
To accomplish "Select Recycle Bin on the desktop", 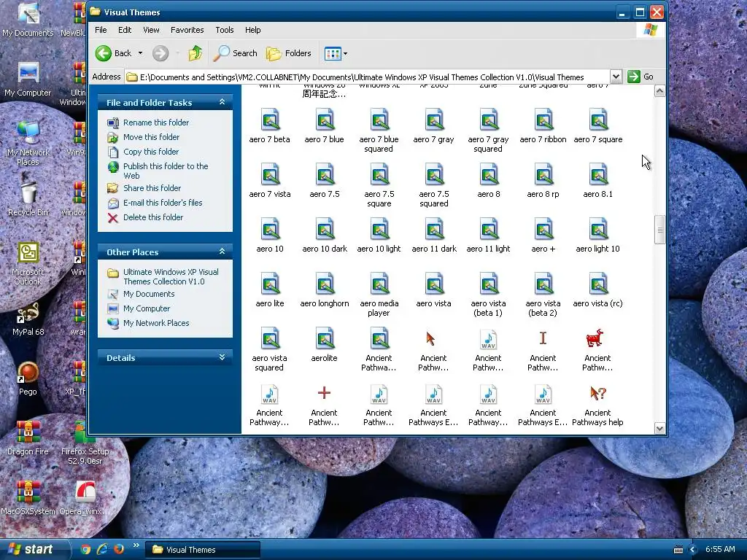I will coord(28,195).
